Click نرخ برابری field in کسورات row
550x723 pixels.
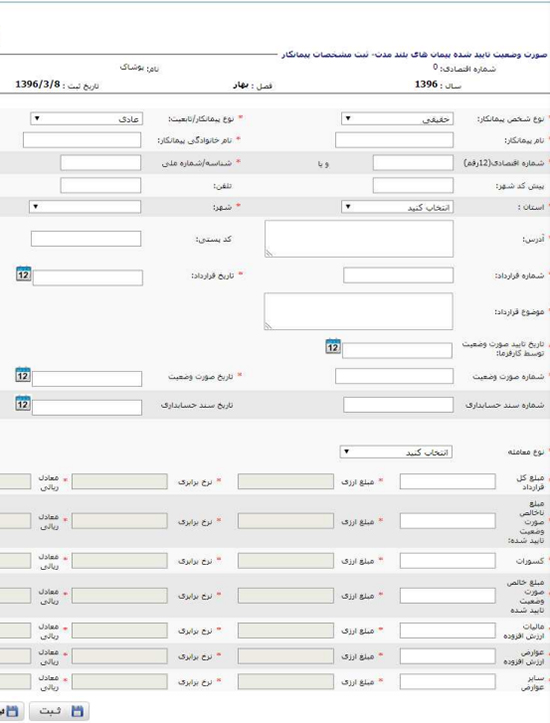coord(119,561)
